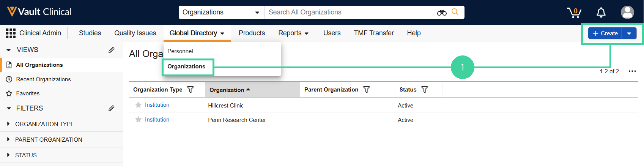Collapse the VIEWS section
Screen dimensions: 644x166
[x=9, y=50]
